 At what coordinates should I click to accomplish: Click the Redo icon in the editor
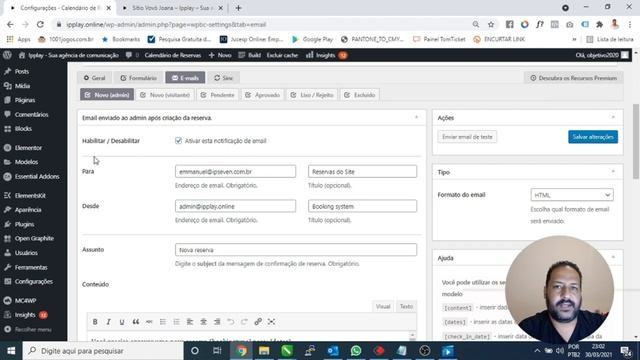(x=244, y=322)
